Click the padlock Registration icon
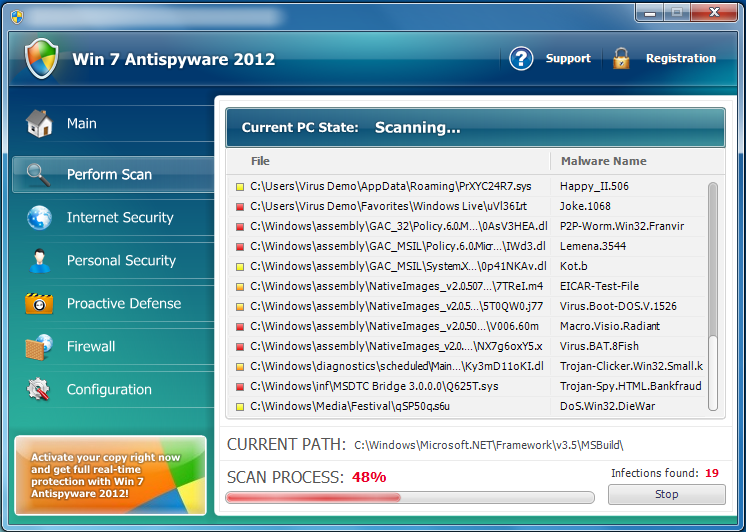Viewport: 746px width, 532px height. (x=621, y=59)
